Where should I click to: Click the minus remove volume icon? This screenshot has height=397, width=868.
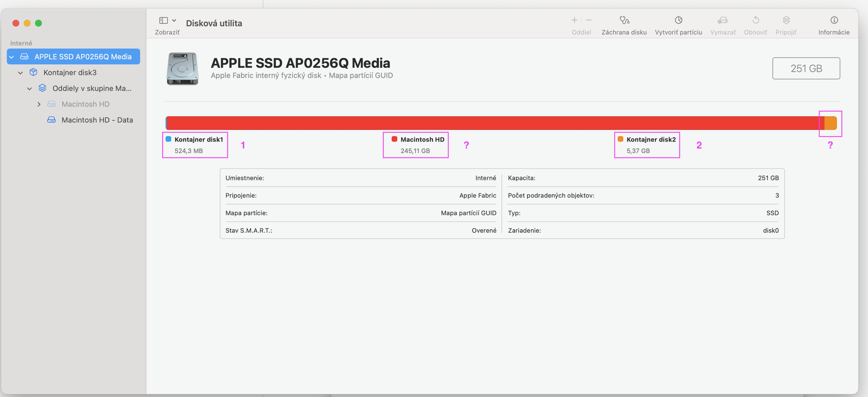[x=589, y=20]
